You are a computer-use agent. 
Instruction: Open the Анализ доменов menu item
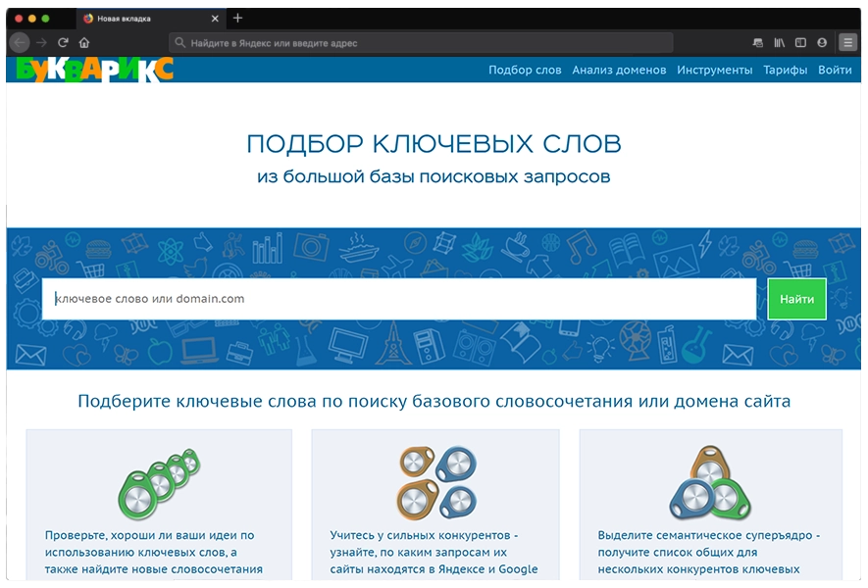click(619, 71)
